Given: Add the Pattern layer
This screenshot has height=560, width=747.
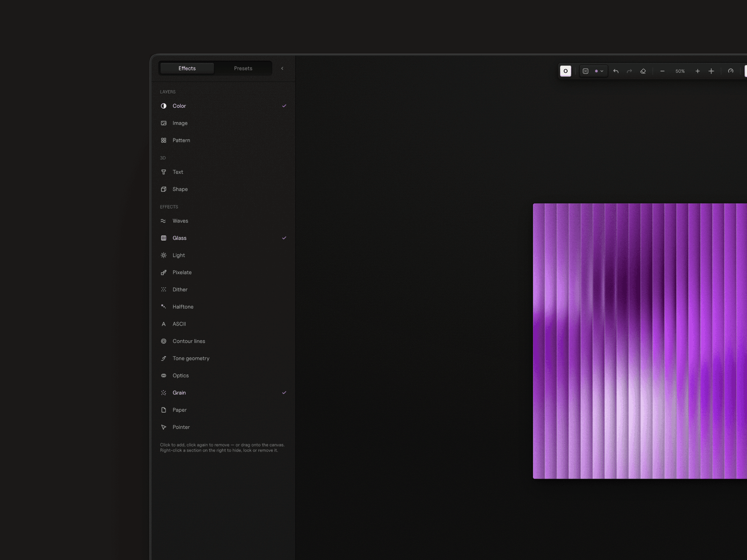Looking at the screenshot, I should coord(223,140).
